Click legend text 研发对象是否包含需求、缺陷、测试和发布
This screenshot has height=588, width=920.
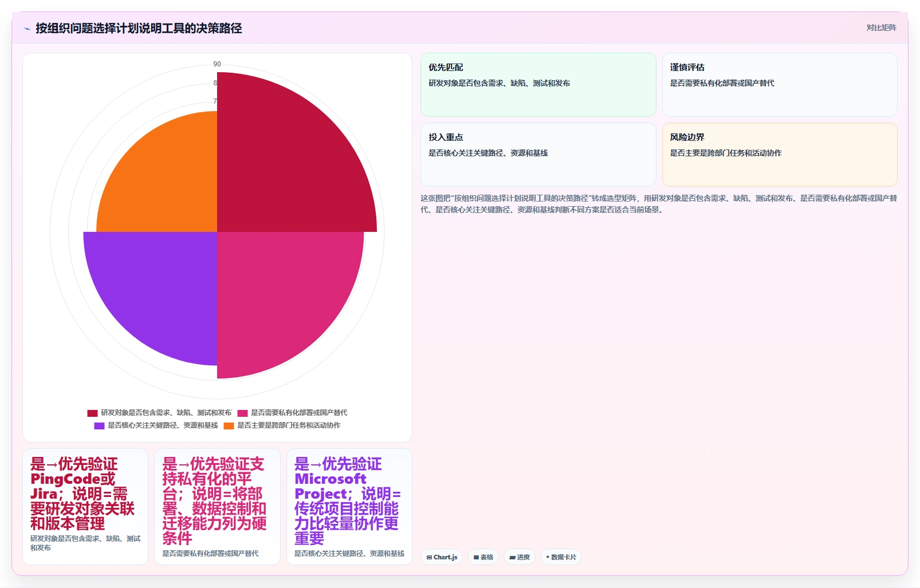pyautogui.click(x=166, y=413)
